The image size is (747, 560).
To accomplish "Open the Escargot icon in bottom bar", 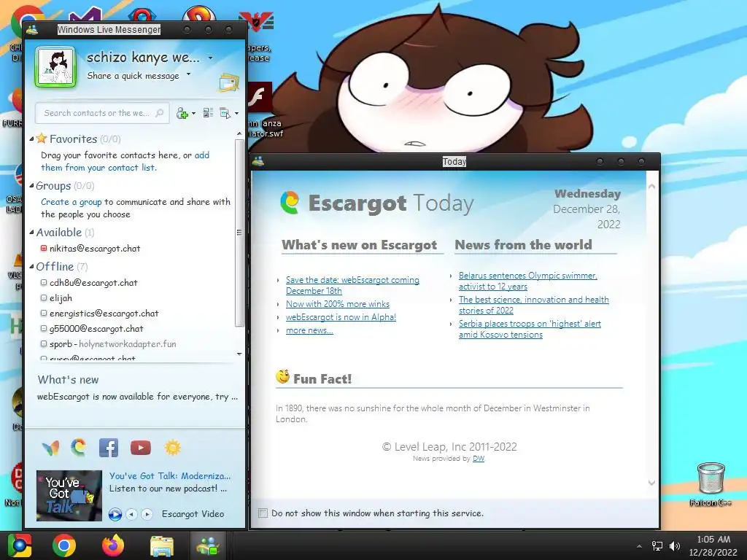I will [79, 447].
